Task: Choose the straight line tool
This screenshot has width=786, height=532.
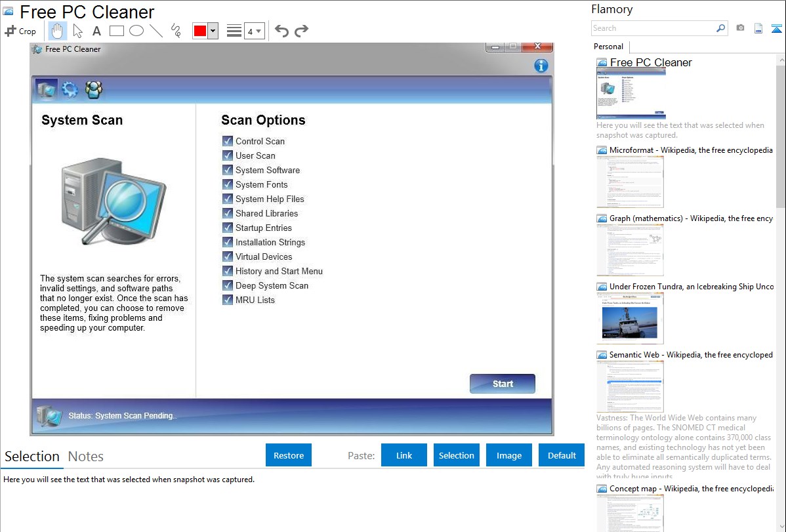Action: (x=156, y=31)
